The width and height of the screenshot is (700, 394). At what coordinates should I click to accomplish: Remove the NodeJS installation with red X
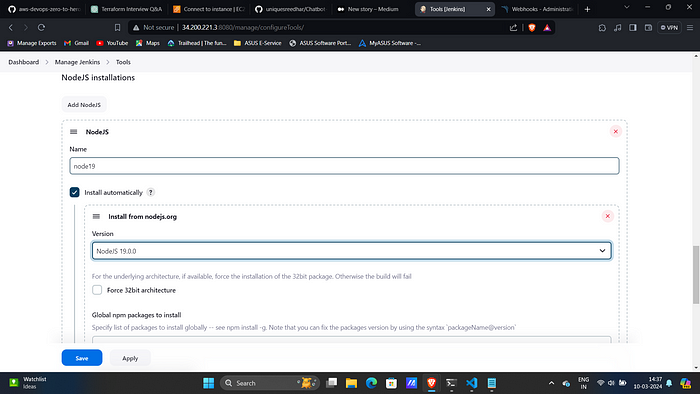coord(616,132)
